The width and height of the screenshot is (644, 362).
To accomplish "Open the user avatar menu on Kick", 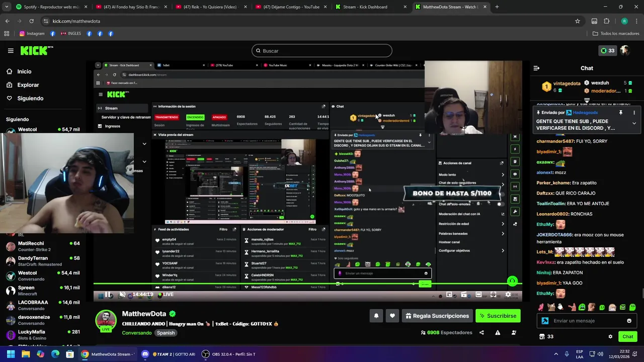I will tap(625, 51).
